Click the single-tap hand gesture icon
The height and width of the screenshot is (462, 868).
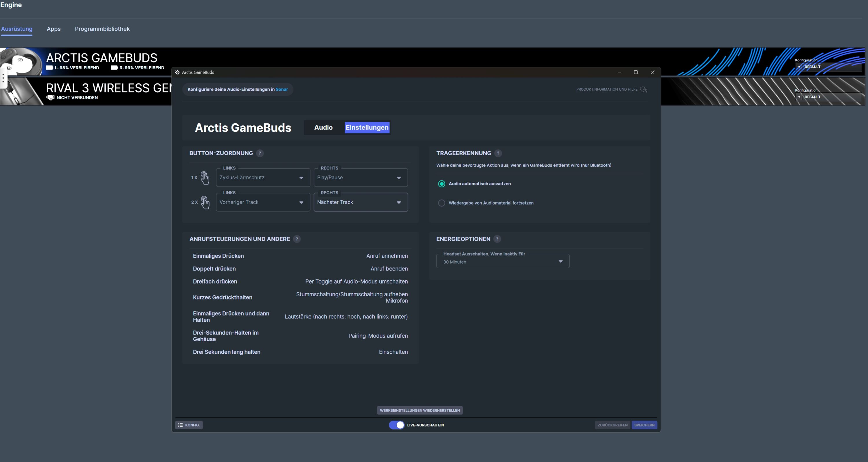[205, 177]
